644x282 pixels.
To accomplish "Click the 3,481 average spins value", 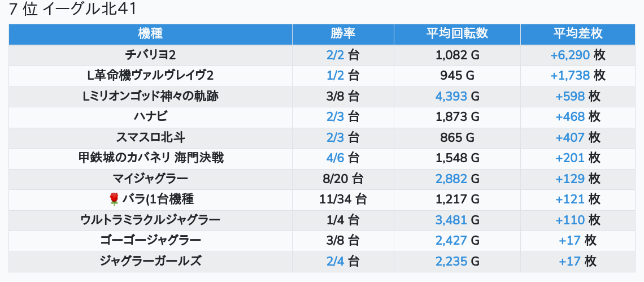I will click(x=451, y=220).
